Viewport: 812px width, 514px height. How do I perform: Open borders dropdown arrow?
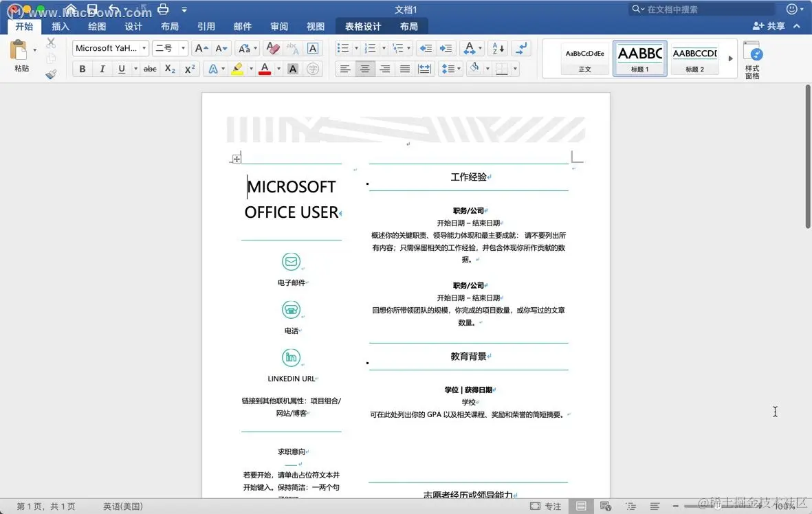pyautogui.click(x=515, y=69)
